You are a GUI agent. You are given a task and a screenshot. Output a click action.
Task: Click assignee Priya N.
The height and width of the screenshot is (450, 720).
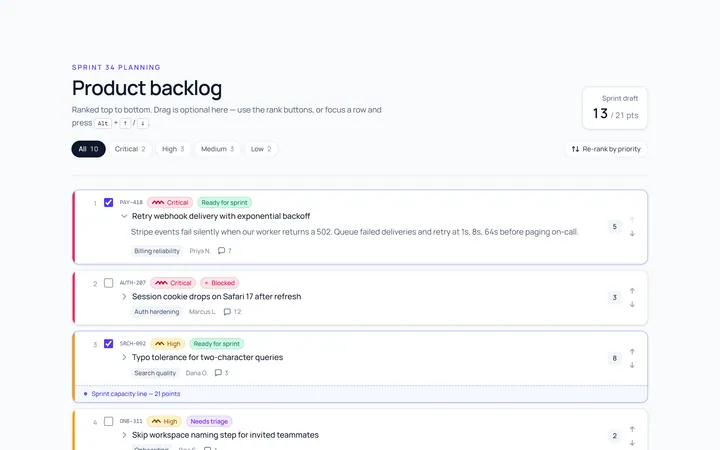pyautogui.click(x=200, y=251)
